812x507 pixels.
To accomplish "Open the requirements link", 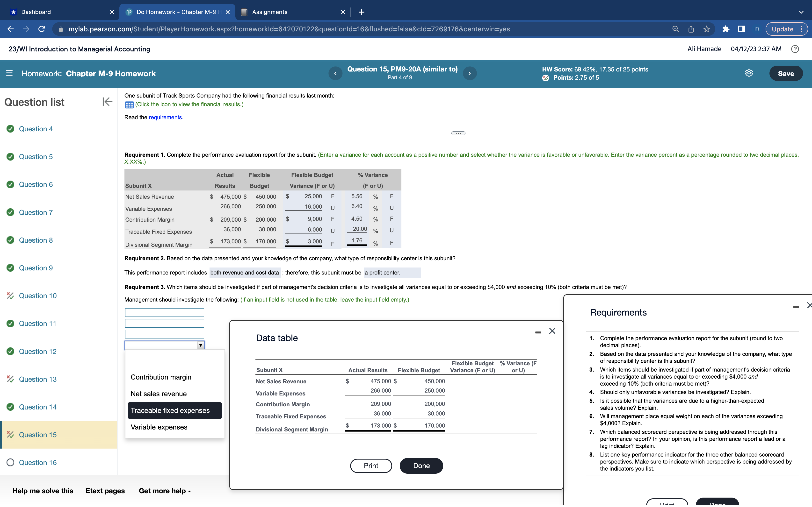I will (x=165, y=117).
